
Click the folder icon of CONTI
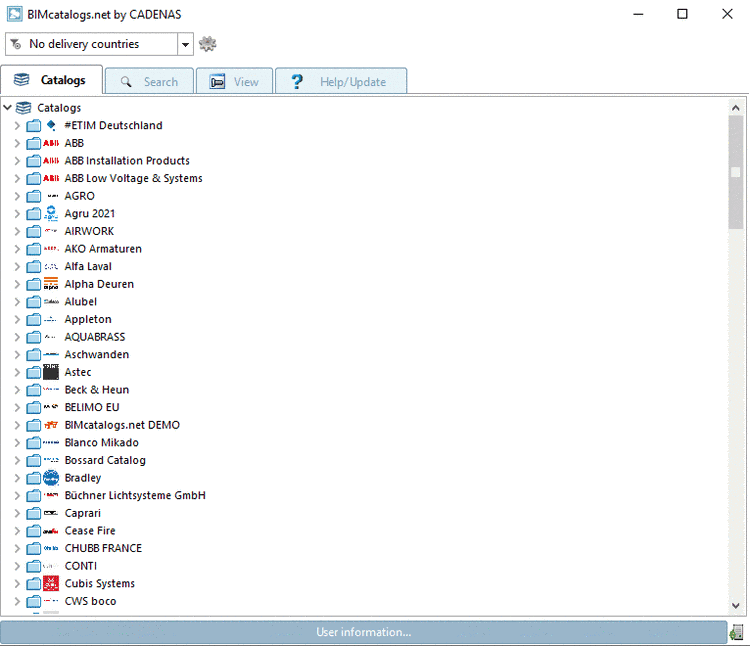[x=33, y=566]
